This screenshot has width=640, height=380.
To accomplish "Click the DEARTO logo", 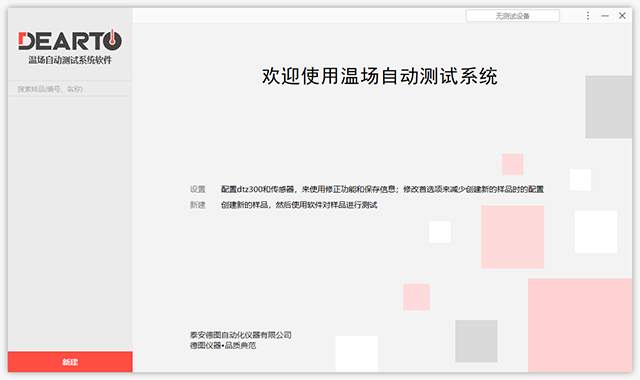I will click(70, 40).
